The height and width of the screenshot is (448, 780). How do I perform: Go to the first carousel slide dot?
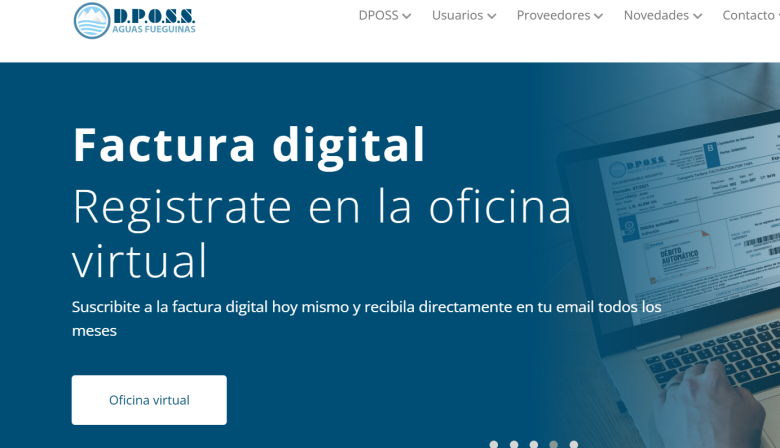[493, 445]
